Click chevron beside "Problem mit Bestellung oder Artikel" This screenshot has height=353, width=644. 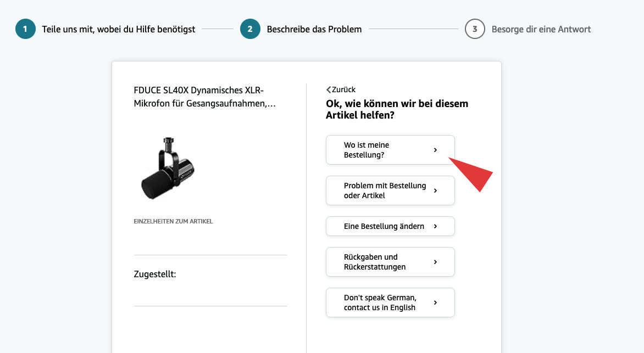click(x=435, y=190)
